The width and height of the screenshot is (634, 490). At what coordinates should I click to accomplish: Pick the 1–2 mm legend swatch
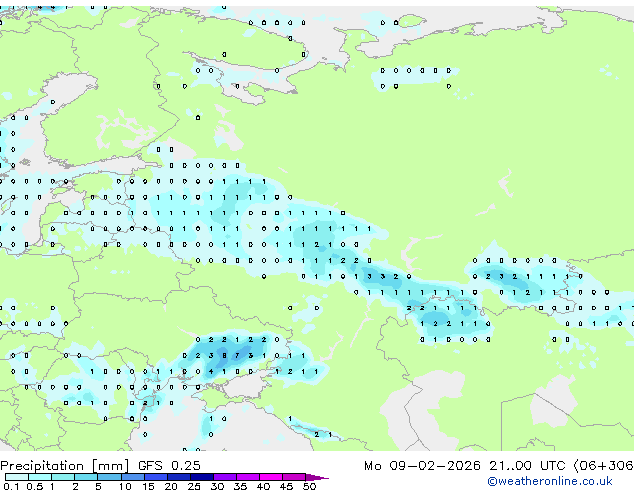(63, 477)
